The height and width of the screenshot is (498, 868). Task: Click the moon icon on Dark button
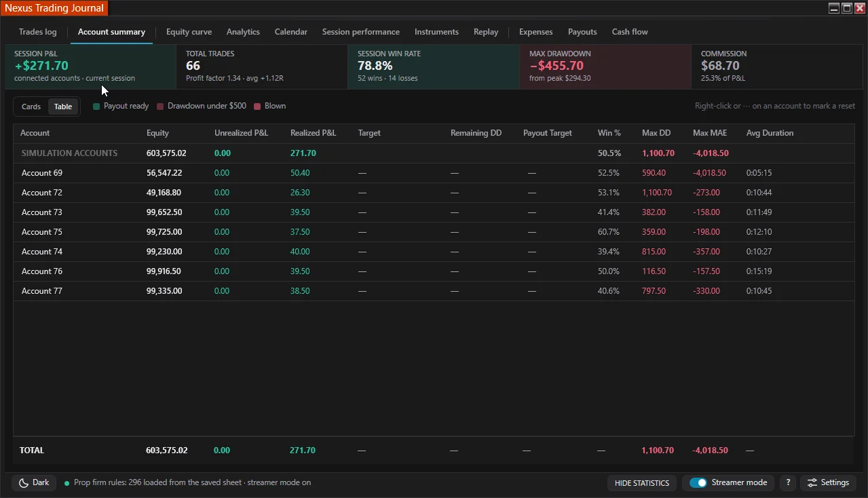pyautogui.click(x=24, y=483)
